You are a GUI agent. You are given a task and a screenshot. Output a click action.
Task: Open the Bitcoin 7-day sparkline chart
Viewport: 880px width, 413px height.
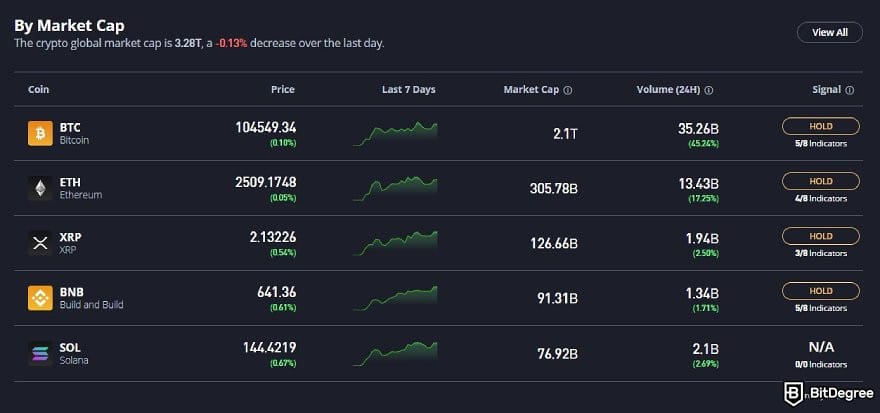[x=395, y=134]
